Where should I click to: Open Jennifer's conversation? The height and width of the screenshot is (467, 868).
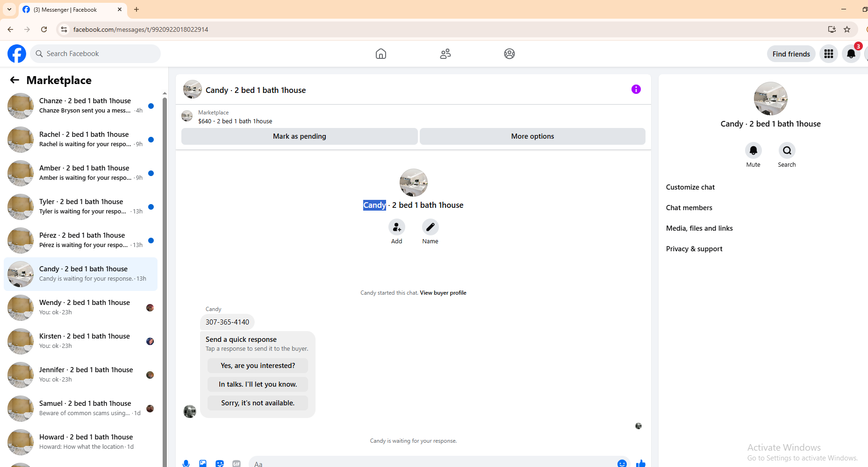[x=80, y=375]
